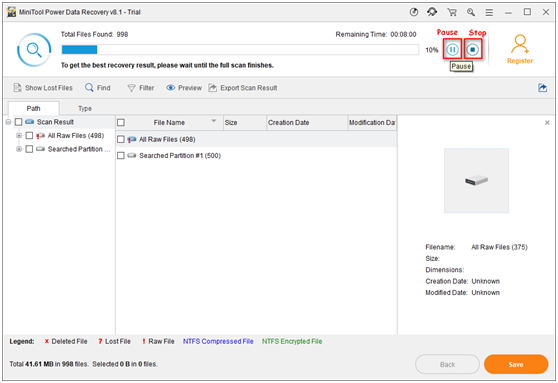
Task: Sort by Modification Date column header
Action: pyautogui.click(x=372, y=122)
